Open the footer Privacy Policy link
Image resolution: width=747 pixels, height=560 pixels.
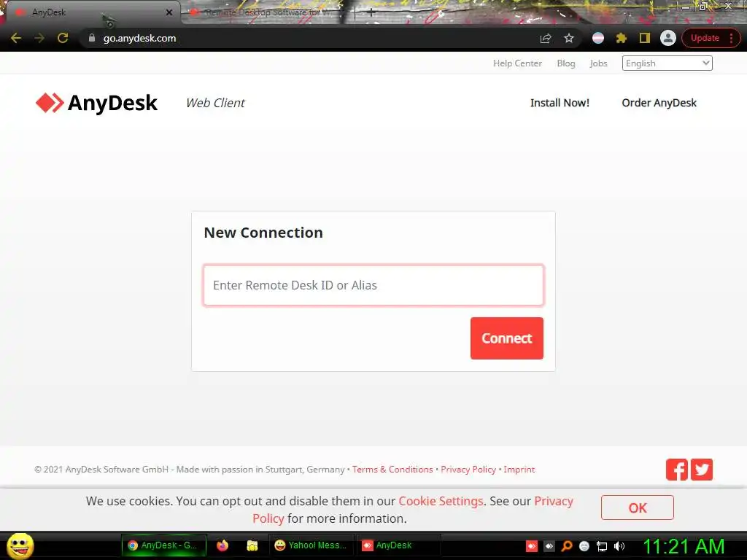coord(468,470)
